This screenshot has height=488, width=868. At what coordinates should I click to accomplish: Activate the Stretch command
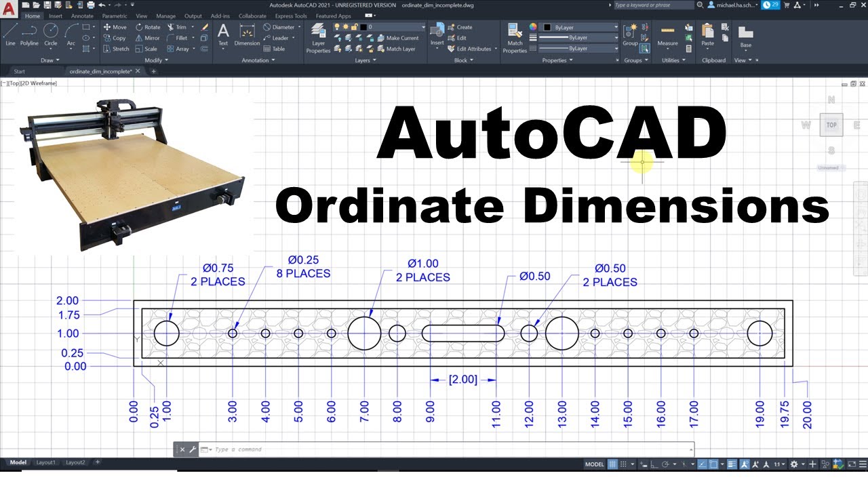tap(116, 49)
